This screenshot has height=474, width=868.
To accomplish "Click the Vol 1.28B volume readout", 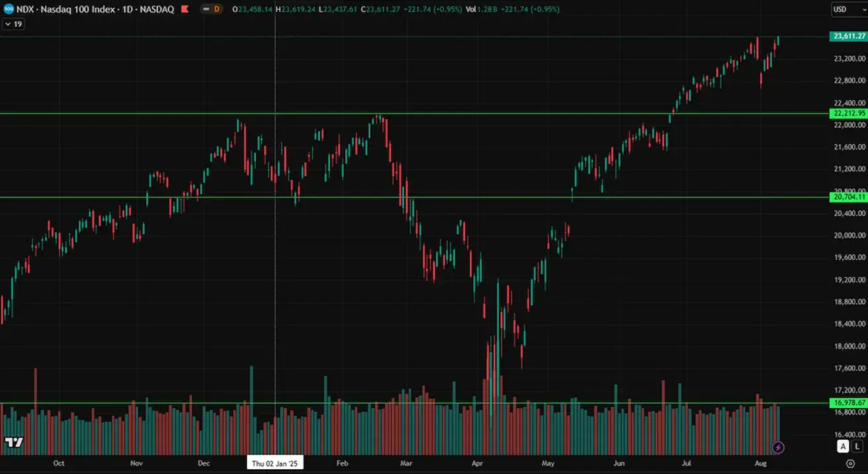I will pos(481,9).
